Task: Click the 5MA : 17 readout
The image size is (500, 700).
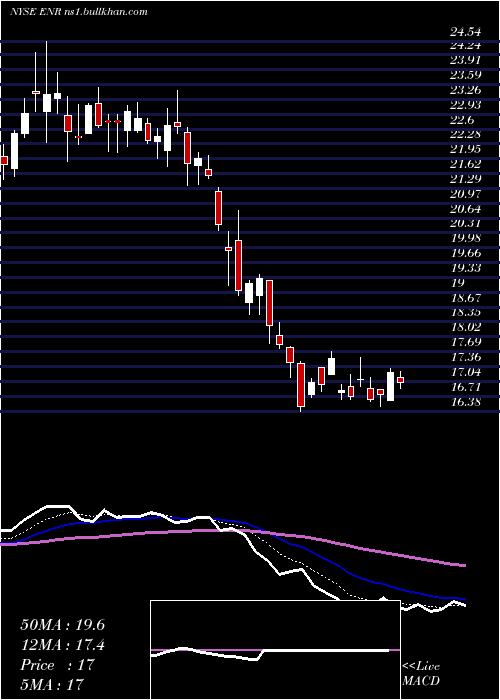Action: (x=52, y=684)
